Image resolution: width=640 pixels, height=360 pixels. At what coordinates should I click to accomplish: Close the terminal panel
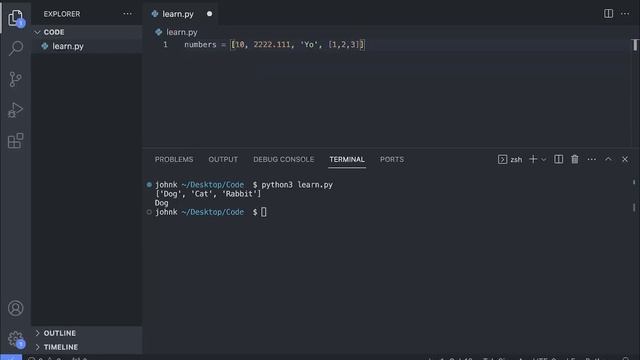point(625,159)
